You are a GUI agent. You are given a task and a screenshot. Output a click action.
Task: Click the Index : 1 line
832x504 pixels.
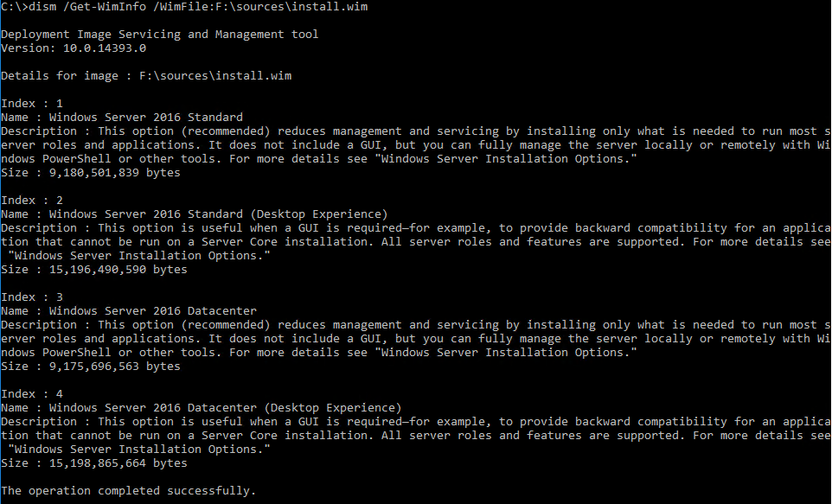click(x=32, y=104)
